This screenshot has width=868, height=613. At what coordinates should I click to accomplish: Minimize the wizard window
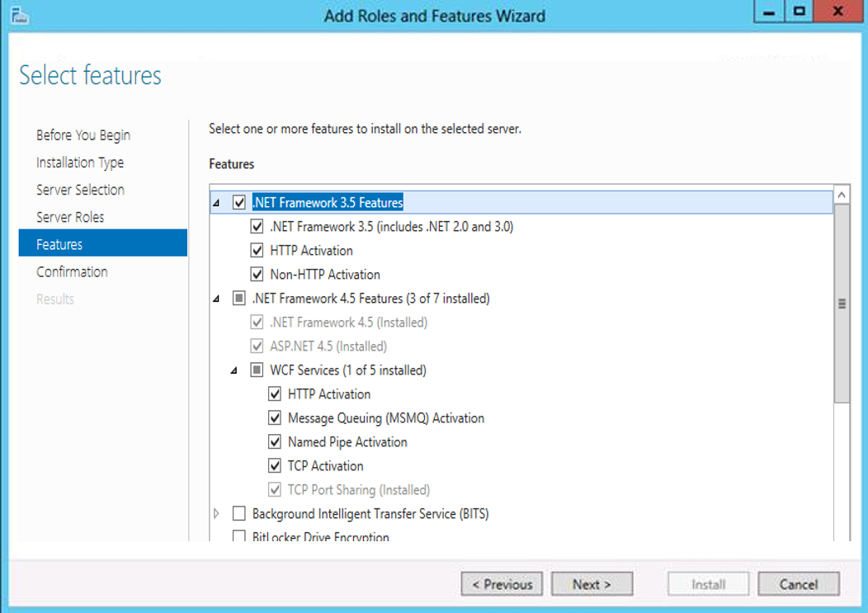tap(769, 12)
